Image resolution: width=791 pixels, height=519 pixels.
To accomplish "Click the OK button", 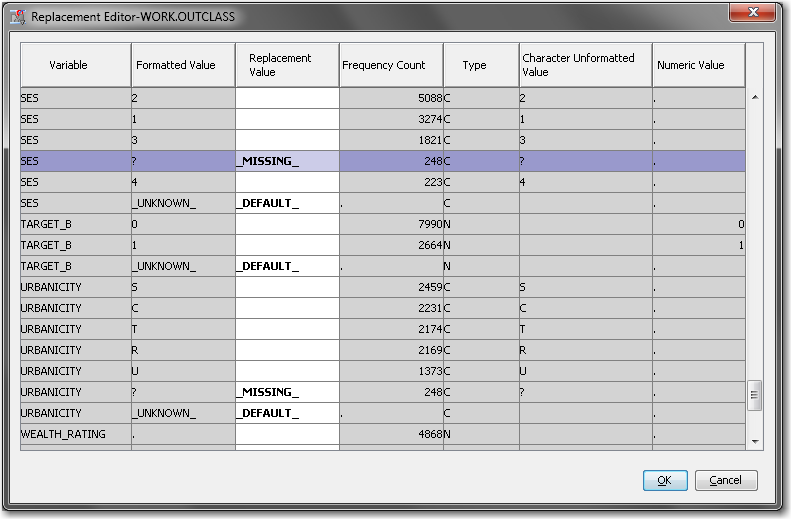I will point(664,480).
